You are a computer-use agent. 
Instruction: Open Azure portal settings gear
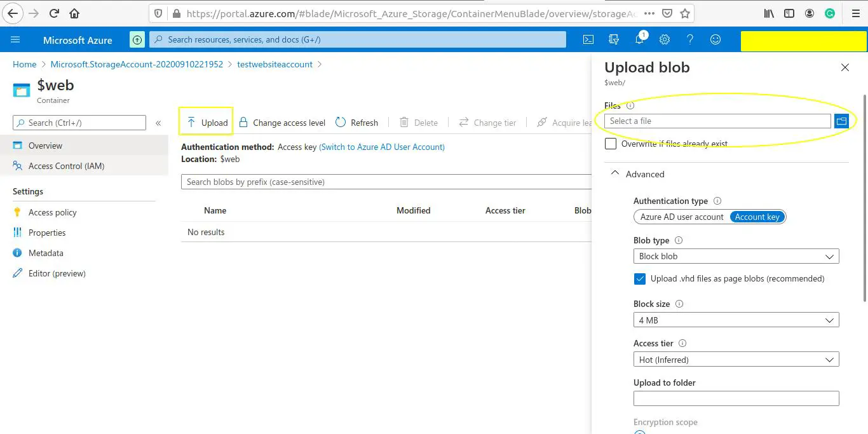pyautogui.click(x=665, y=39)
